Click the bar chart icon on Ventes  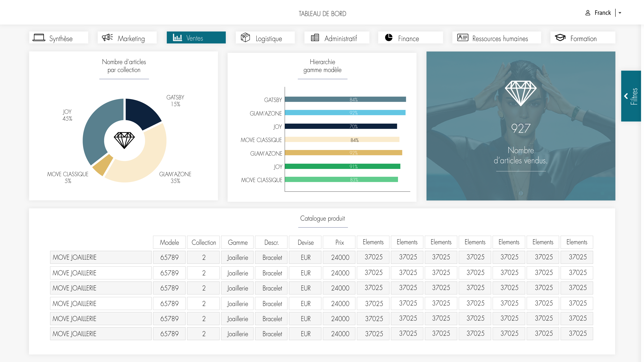[x=178, y=38]
